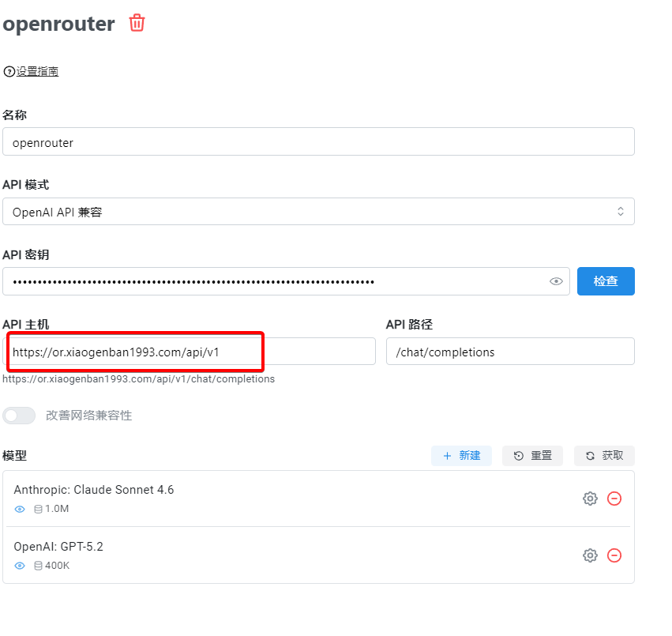The width and height of the screenshot is (672, 636).
Task: Click the 新建 model button
Action: (x=461, y=456)
